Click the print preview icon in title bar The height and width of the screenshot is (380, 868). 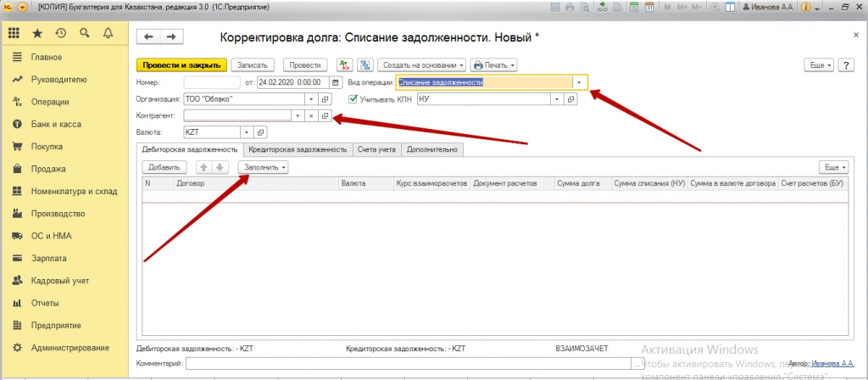584,7
